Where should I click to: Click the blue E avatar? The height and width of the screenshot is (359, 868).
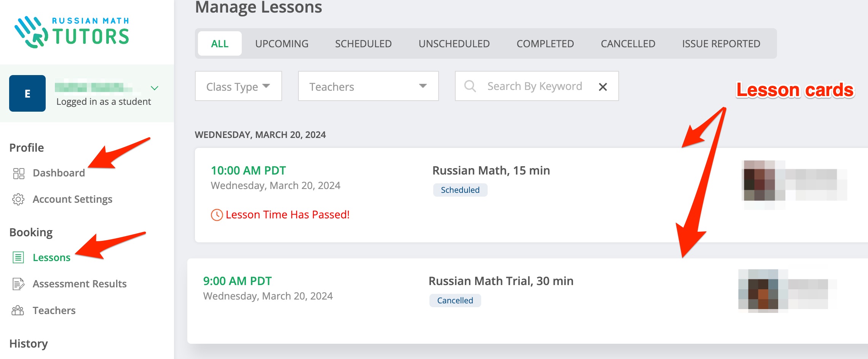pos(27,93)
